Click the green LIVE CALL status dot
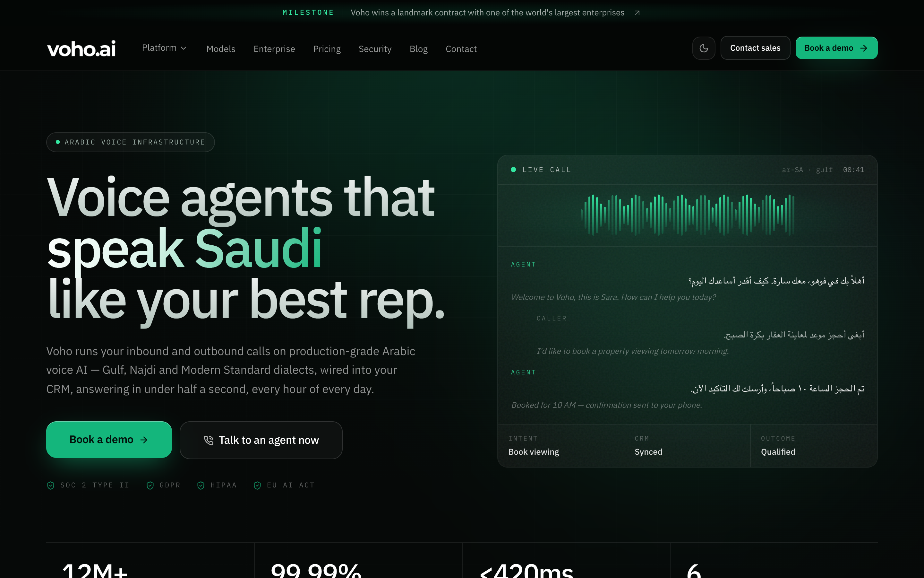924x578 pixels. 514,170
